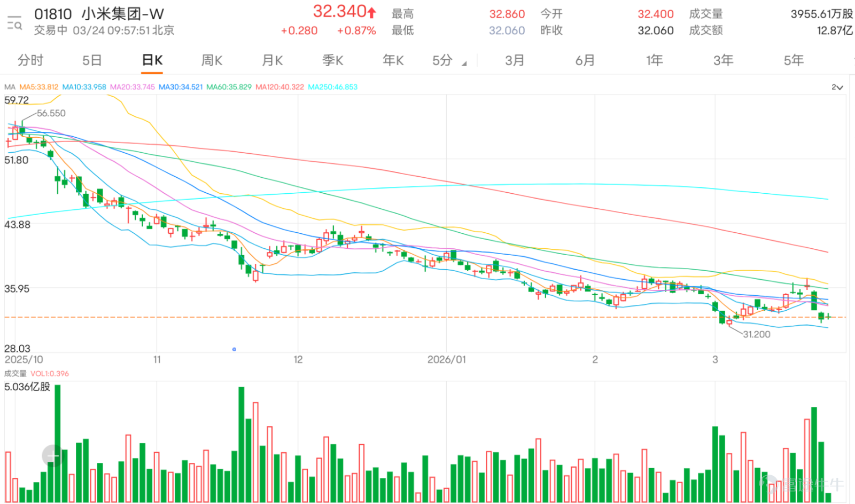Click the MA20:33.745 indicator label
This screenshot has width=855, height=504.
coord(132,87)
